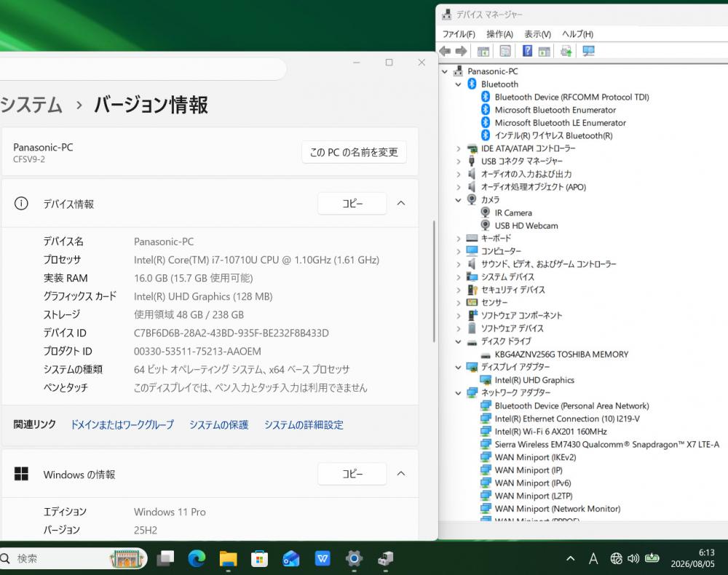The image size is (728, 575).
Task: Select KBG4AZNV256G TOSHIBA MEMORY disk icon
Action: click(x=486, y=354)
